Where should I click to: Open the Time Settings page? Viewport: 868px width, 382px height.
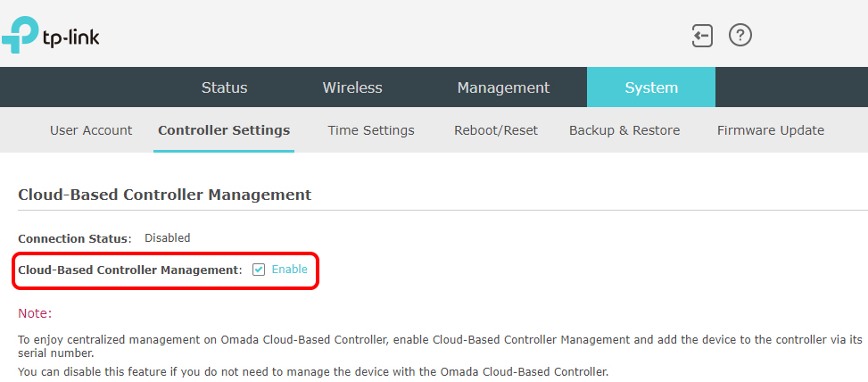(371, 130)
